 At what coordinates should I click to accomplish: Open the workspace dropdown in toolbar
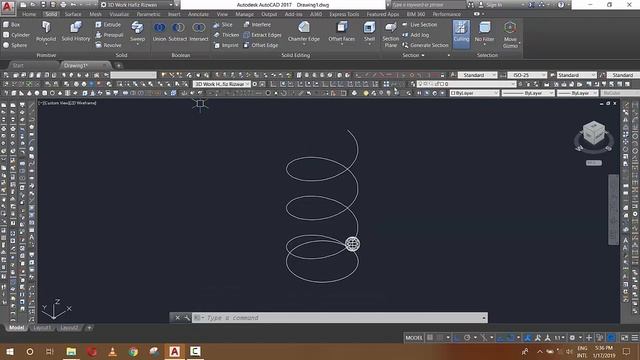point(222,84)
